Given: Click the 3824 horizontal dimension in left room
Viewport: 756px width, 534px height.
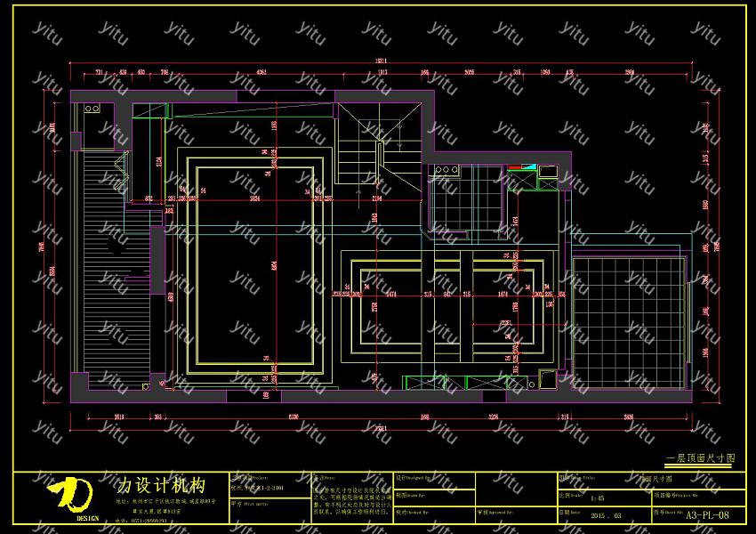Looking at the screenshot, I should click(254, 198).
